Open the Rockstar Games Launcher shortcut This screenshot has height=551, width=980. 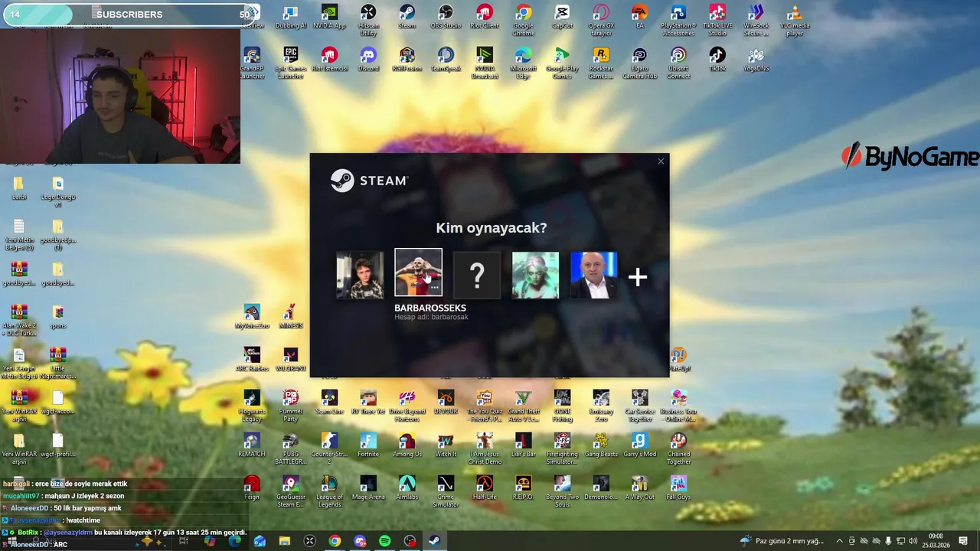(601, 64)
